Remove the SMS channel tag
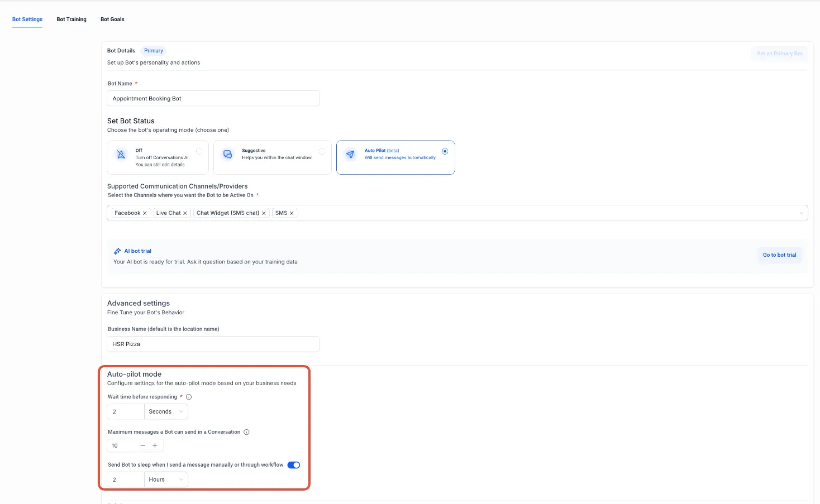This screenshot has height=504, width=820. [x=292, y=213]
